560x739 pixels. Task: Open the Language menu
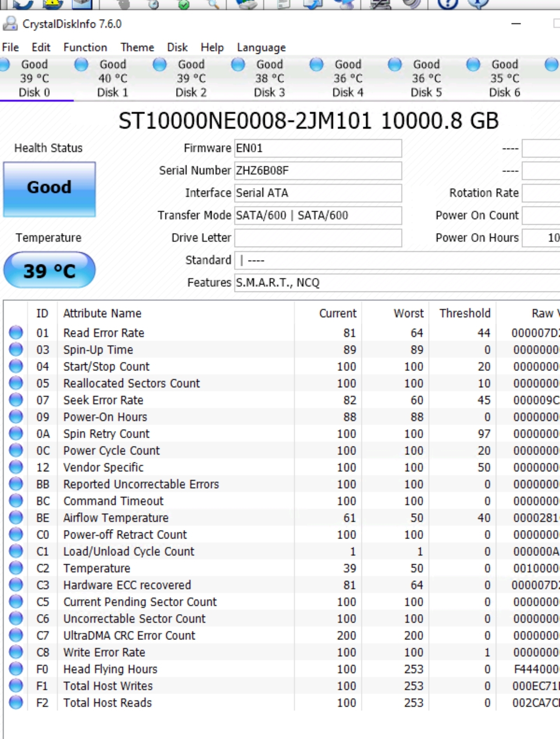click(261, 47)
